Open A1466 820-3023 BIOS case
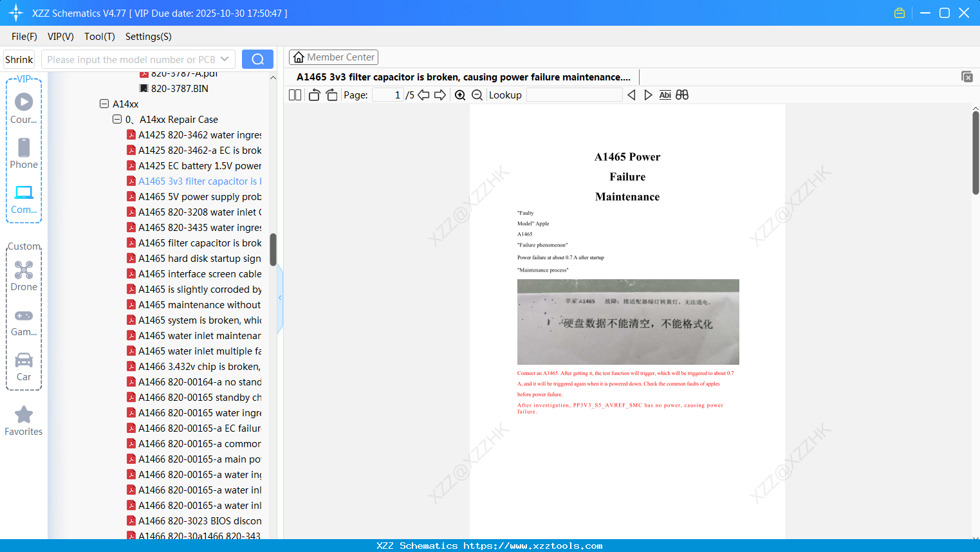980x552 pixels. (194, 521)
